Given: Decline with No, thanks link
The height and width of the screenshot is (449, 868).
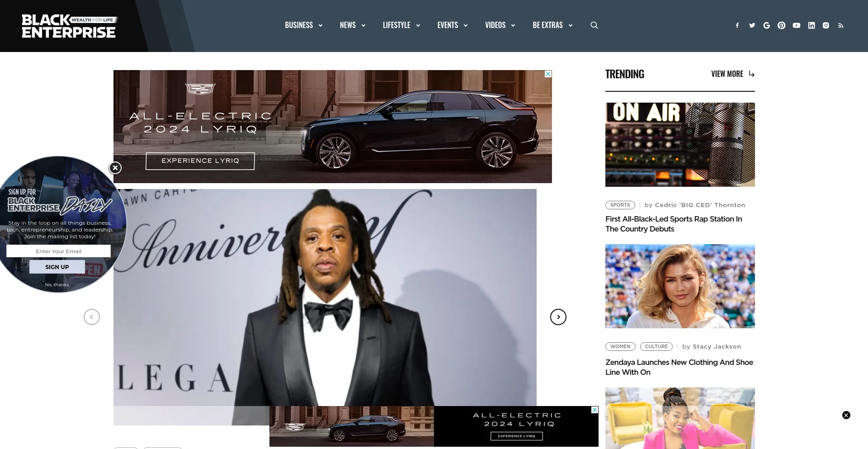Looking at the screenshot, I should point(57,285).
